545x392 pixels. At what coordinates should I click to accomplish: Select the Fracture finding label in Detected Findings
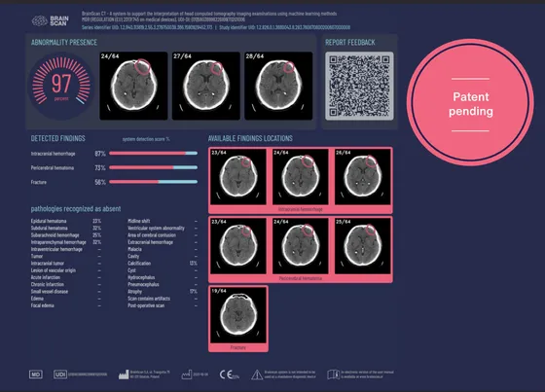[x=39, y=182]
